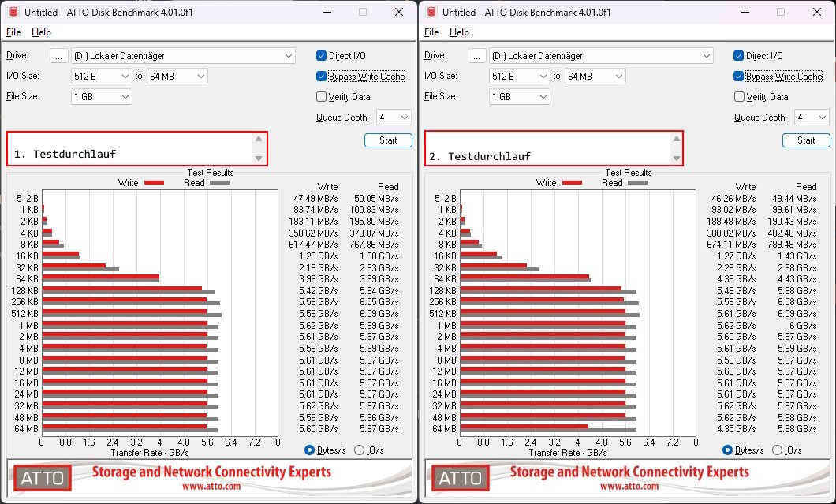The height and width of the screenshot is (504, 836).
Task: Close the left ATTO Disk Benchmark window
Action: click(399, 12)
